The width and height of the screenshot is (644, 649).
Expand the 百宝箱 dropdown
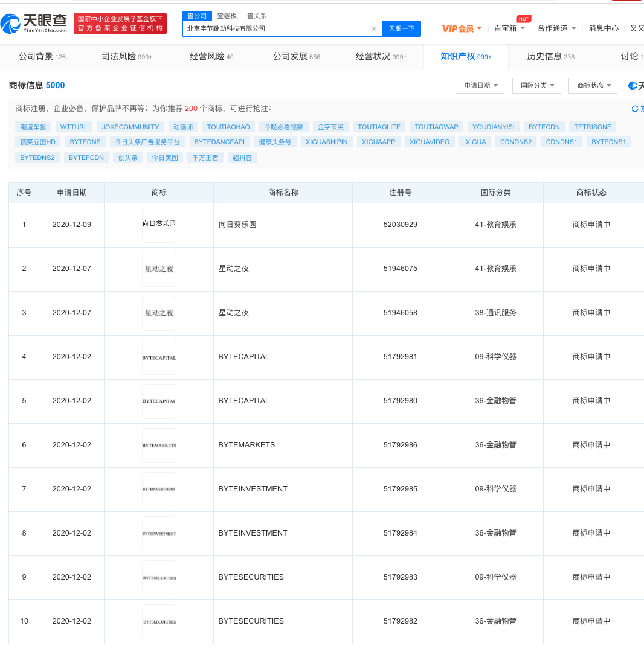point(509,28)
